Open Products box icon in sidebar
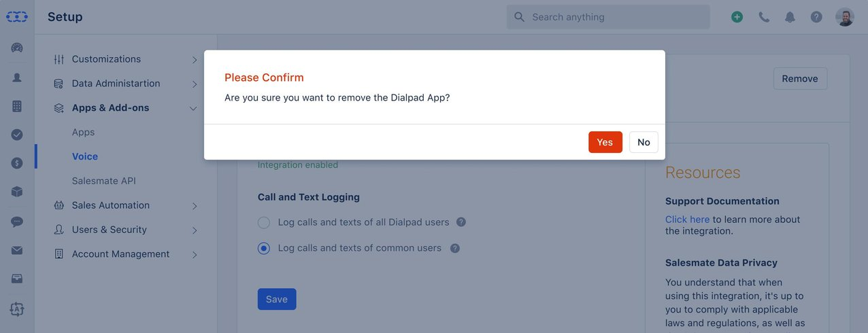 pos(17,192)
